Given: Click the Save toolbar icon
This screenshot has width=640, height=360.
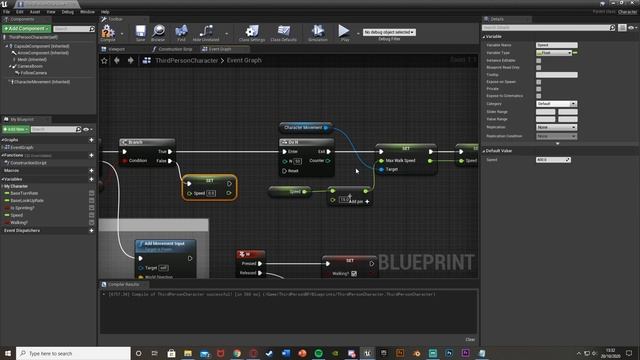Looking at the screenshot, I should 140,32.
